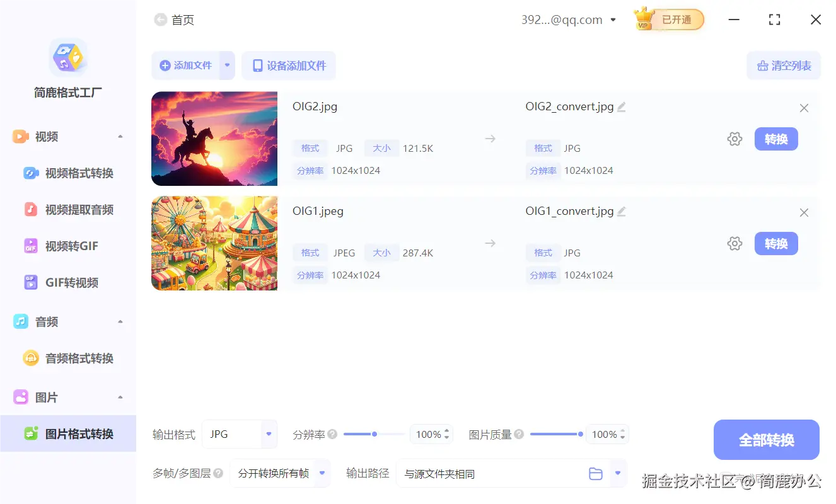The width and height of the screenshot is (836, 504).
Task: Browse the output folder using the folder icon
Action: click(x=596, y=474)
